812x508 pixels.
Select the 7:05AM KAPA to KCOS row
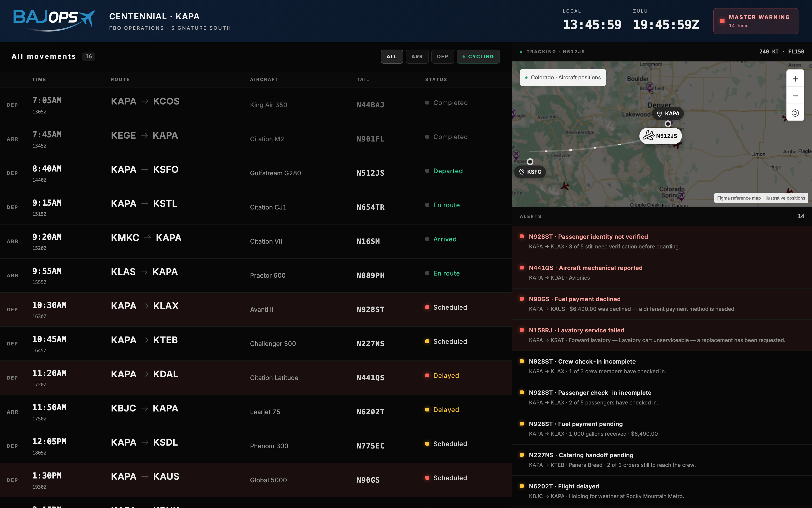(x=256, y=105)
